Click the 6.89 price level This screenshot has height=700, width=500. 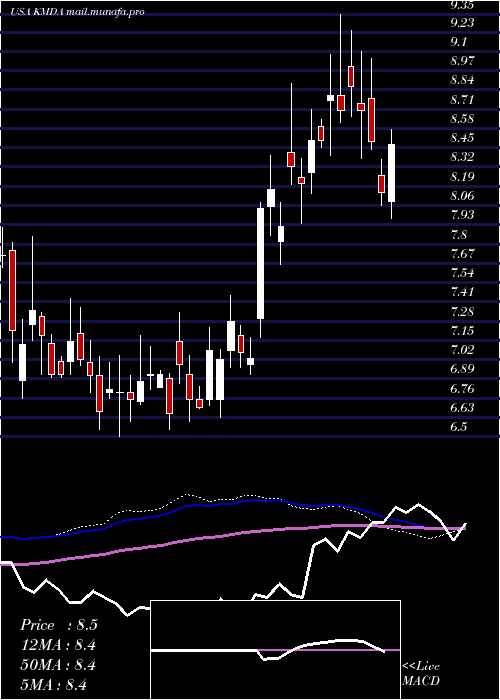click(x=462, y=369)
